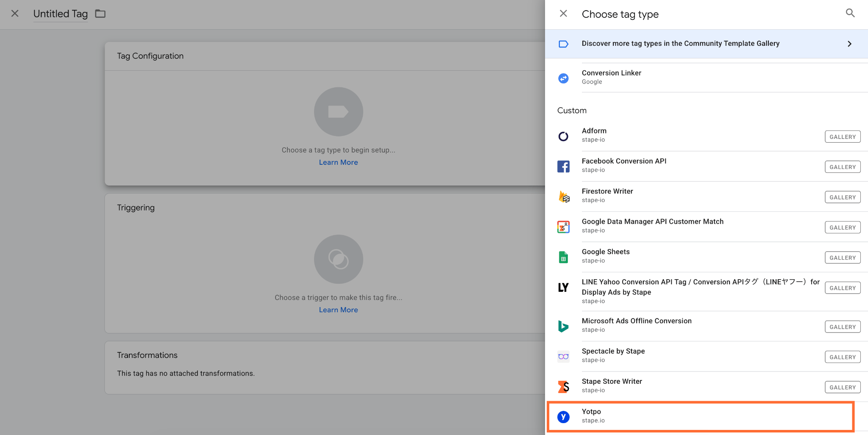Close the Untitled Tag editor

[x=15, y=14]
